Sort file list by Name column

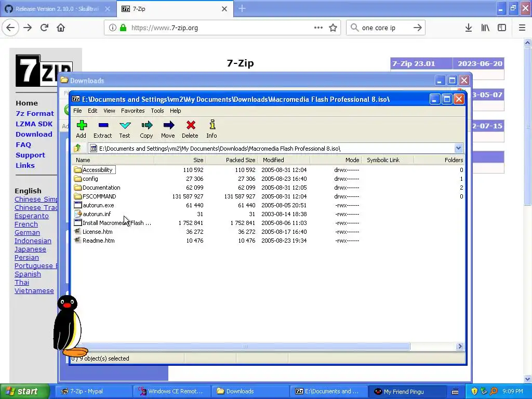113,160
